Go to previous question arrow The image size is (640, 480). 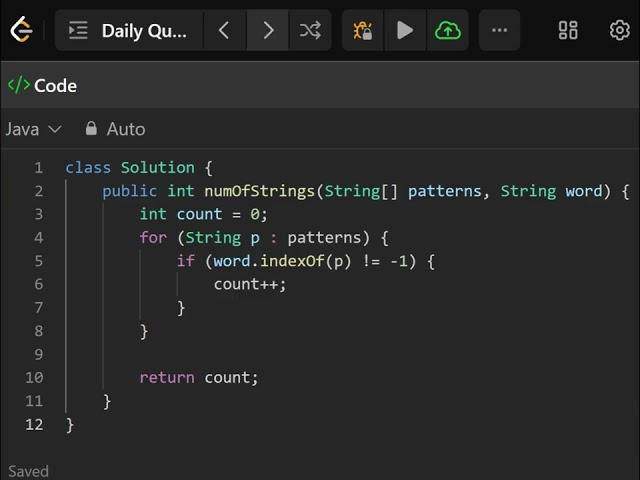click(224, 30)
